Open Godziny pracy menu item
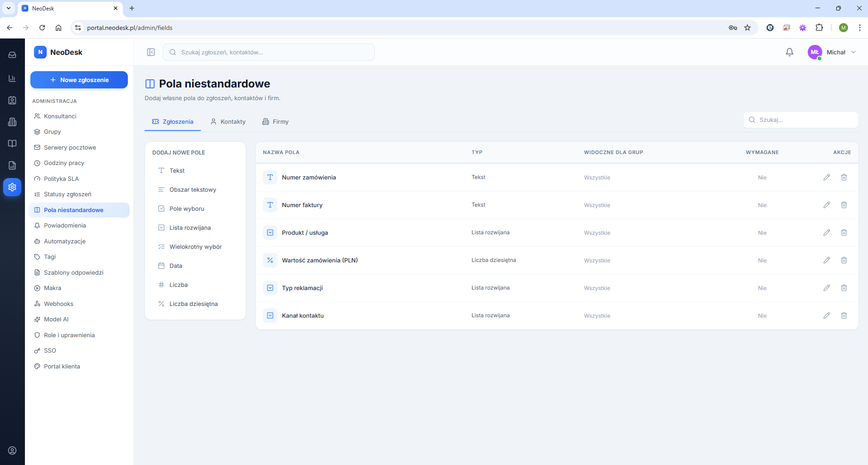Viewport: 868px width, 465px height. click(79, 163)
